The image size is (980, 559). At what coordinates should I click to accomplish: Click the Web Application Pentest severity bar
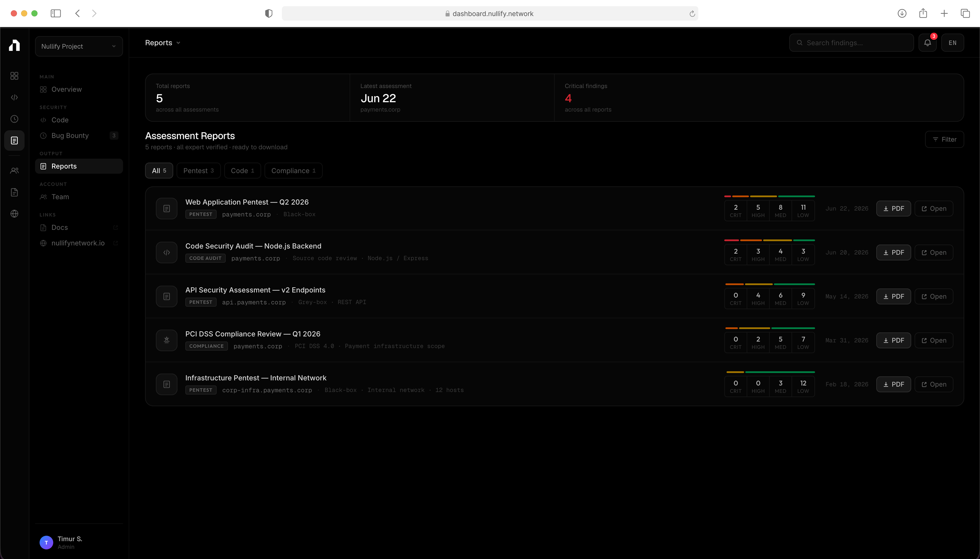pyautogui.click(x=770, y=196)
